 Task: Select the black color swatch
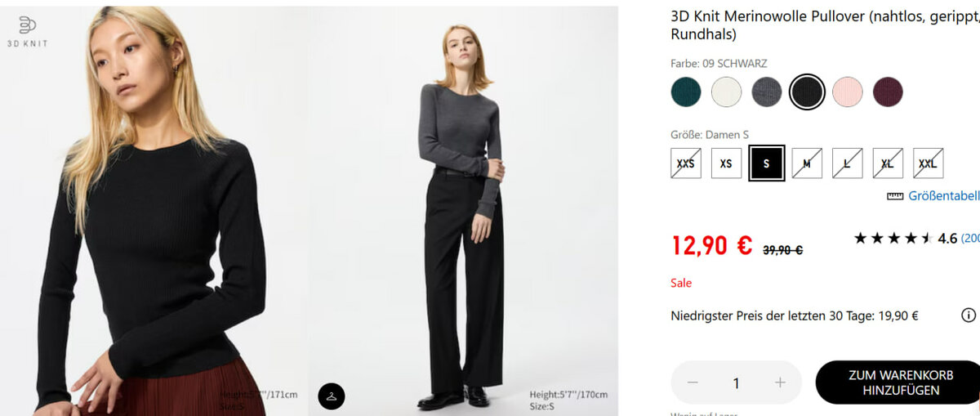[x=807, y=92]
